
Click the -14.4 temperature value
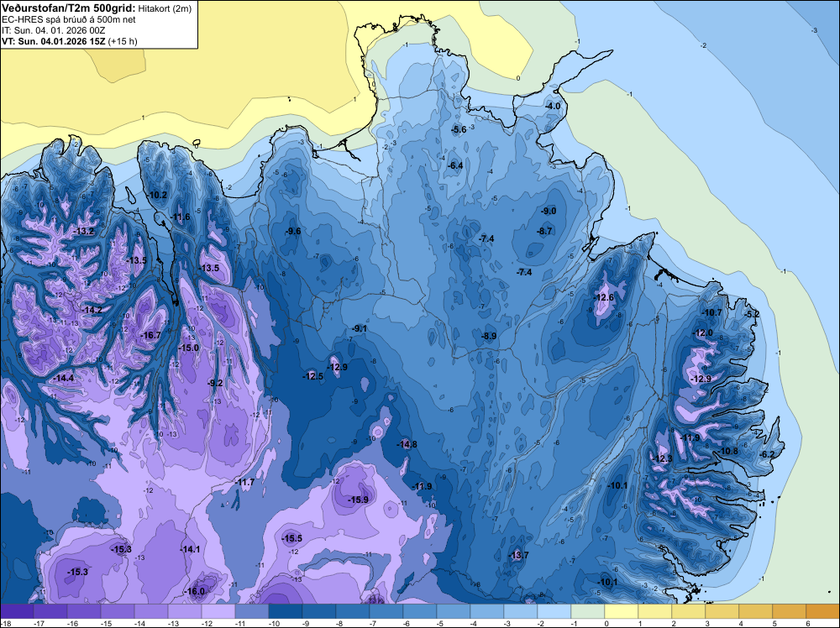(x=63, y=378)
